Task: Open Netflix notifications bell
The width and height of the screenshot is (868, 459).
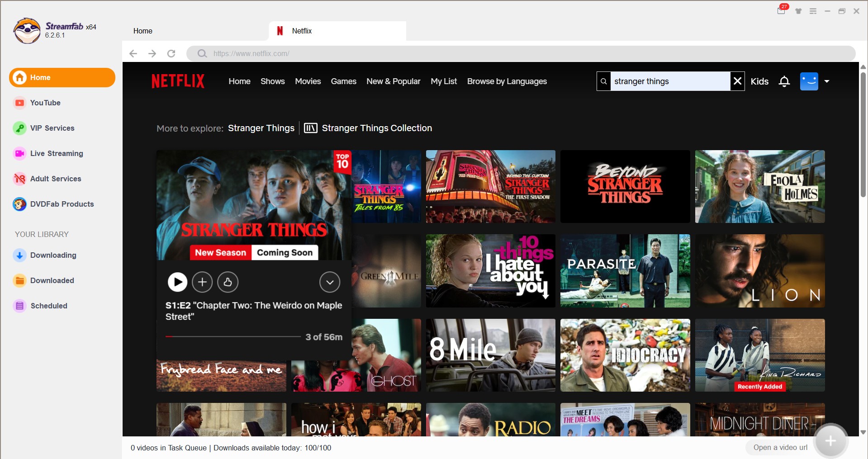Action: tap(784, 81)
